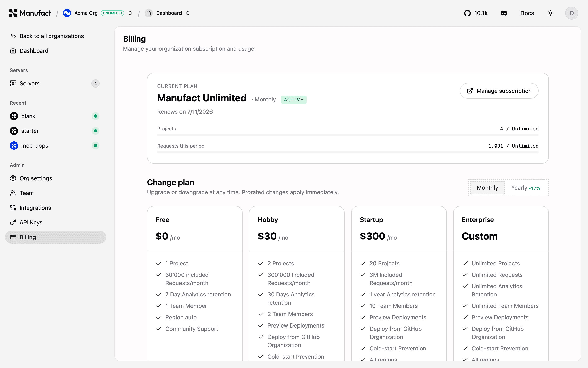Click '10 Team Members' Startup feature
588x368 pixels.
point(393,306)
